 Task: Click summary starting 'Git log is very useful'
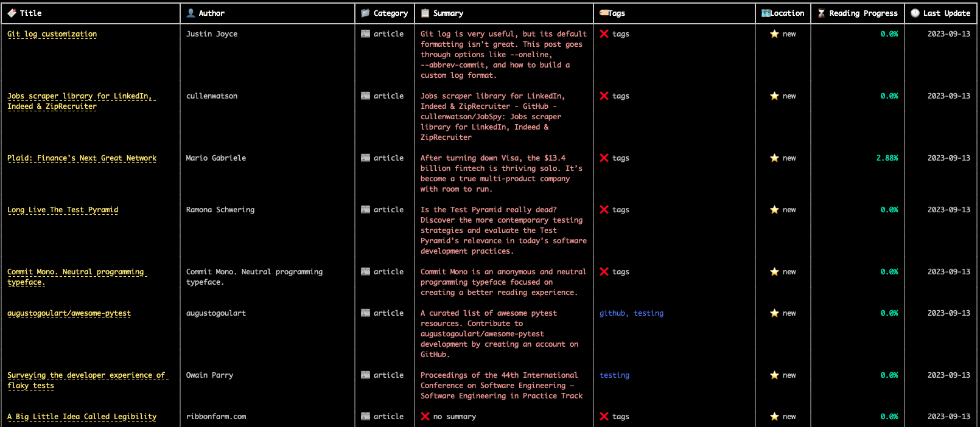click(x=503, y=55)
